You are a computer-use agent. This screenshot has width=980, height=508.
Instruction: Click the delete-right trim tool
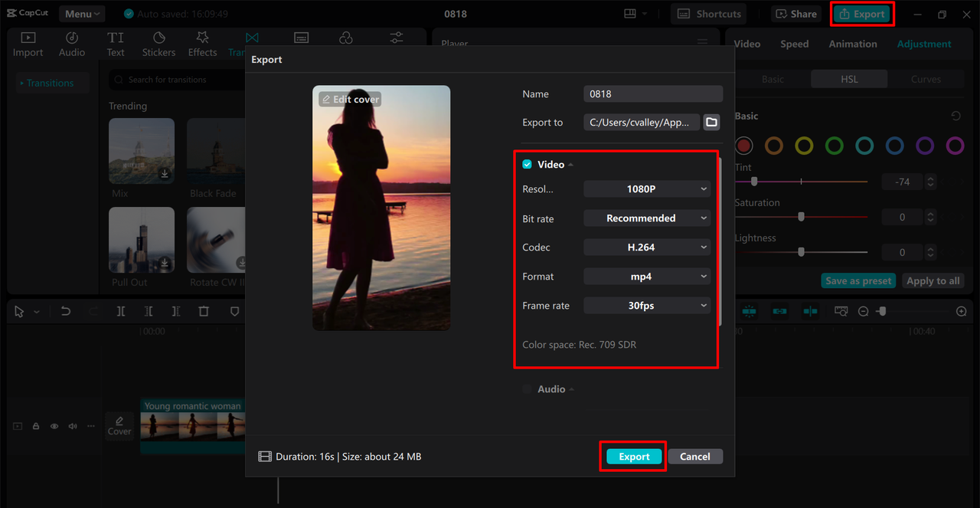[x=176, y=312]
